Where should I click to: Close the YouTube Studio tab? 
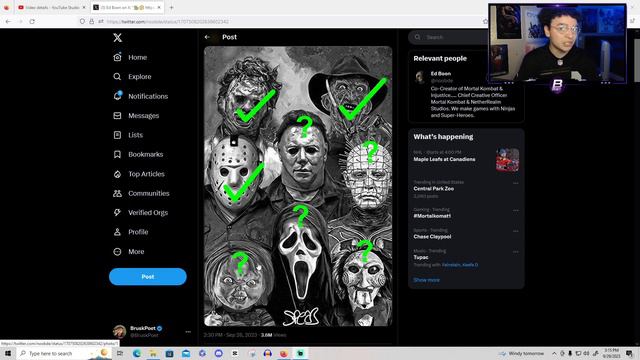[84, 7]
